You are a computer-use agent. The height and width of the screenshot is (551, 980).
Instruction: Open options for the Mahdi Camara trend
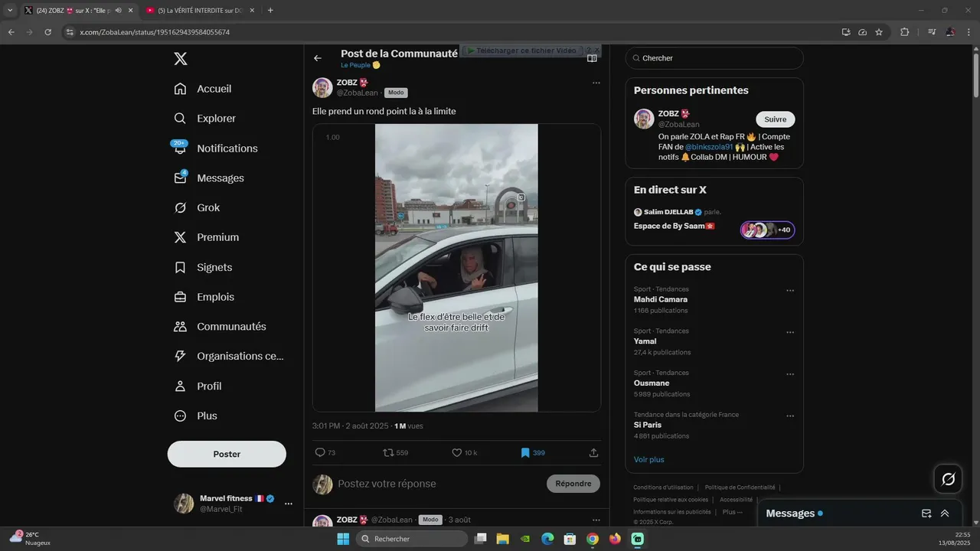[x=790, y=291]
